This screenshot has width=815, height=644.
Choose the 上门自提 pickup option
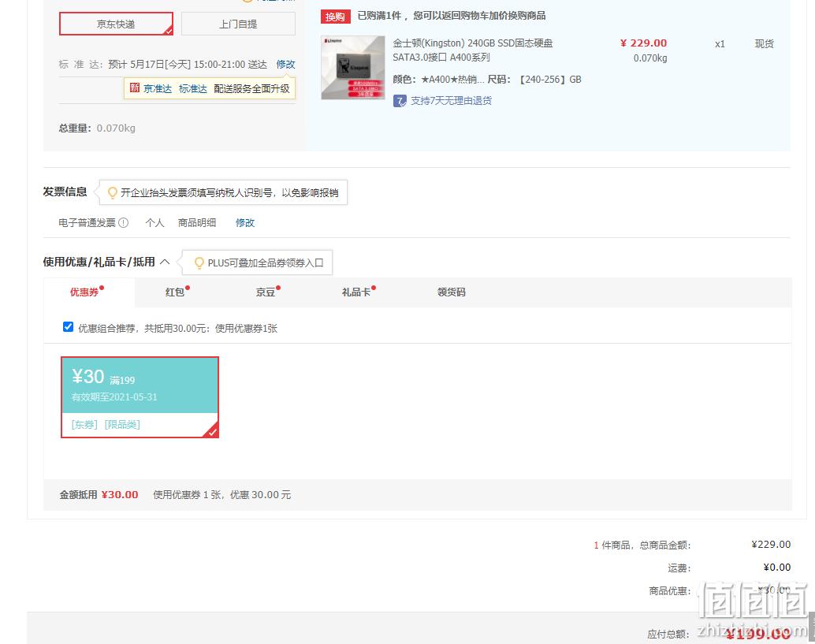point(238,24)
